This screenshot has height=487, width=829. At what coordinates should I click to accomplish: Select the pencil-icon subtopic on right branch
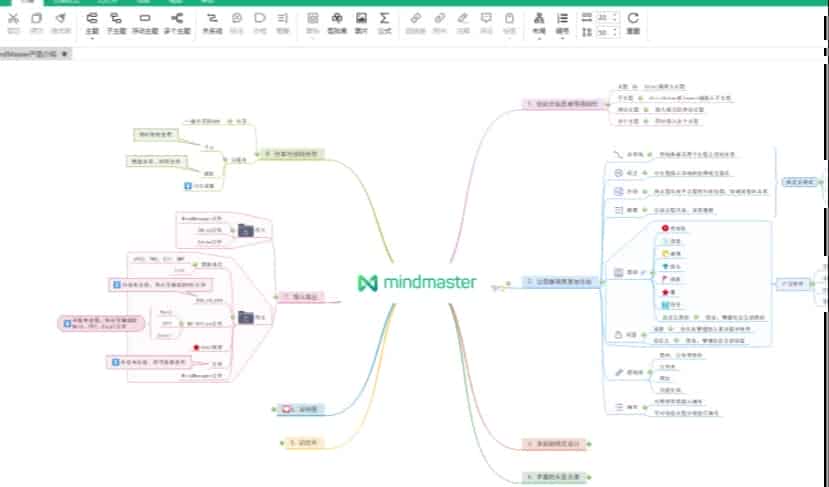pyautogui.click(x=629, y=372)
